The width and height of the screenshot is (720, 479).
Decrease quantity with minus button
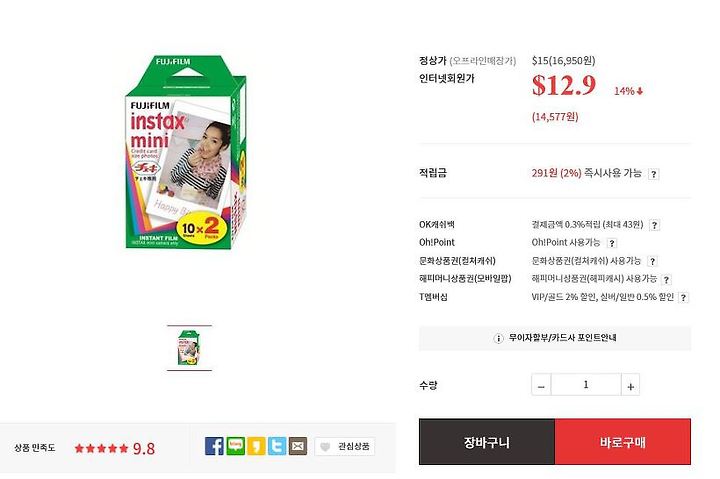click(x=541, y=385)
